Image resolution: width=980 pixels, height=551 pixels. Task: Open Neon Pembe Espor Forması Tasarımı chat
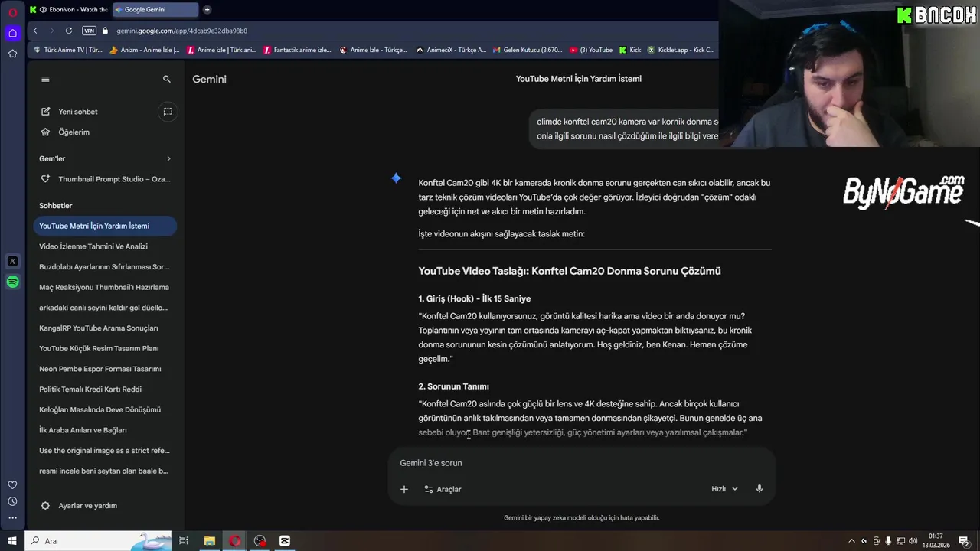tap(106, 369)
